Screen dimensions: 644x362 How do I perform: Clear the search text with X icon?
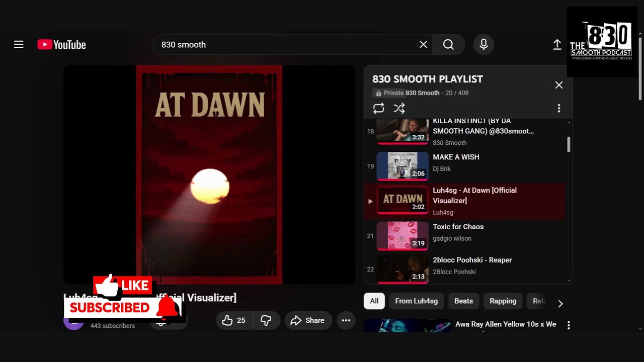[424, 45]
